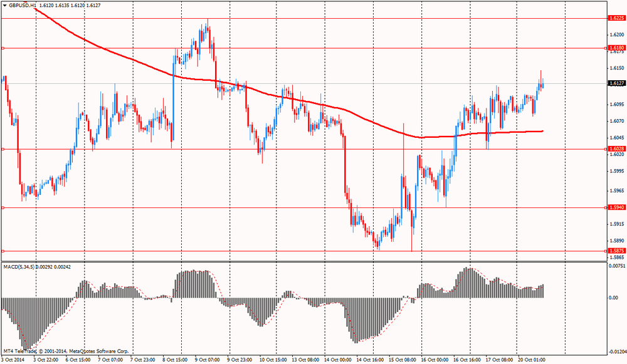This screenshot has height=364, width=627.
Task: Click the 16 Oct 00:00 time label
Action: [x=436, y=360]
